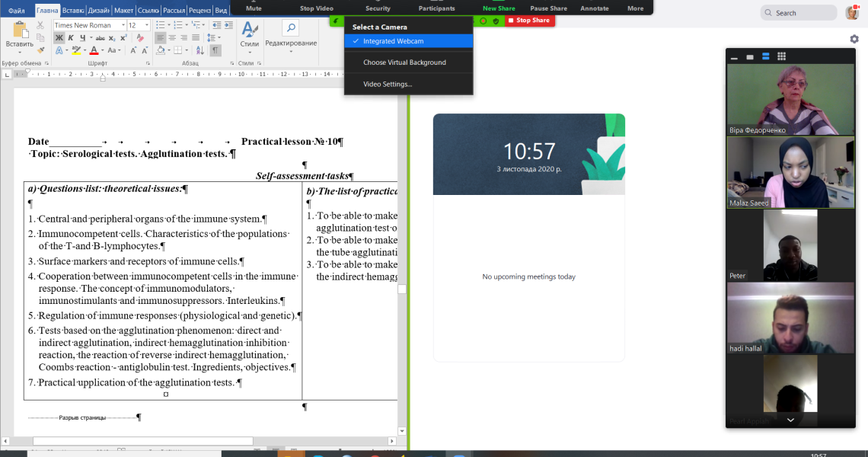Click align right paragraph icon

[183, 38]
